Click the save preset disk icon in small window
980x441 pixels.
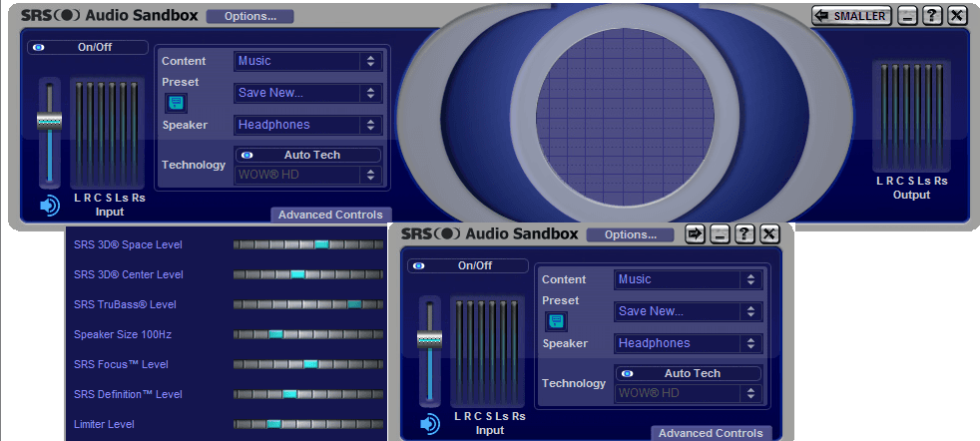coord(556,321)
